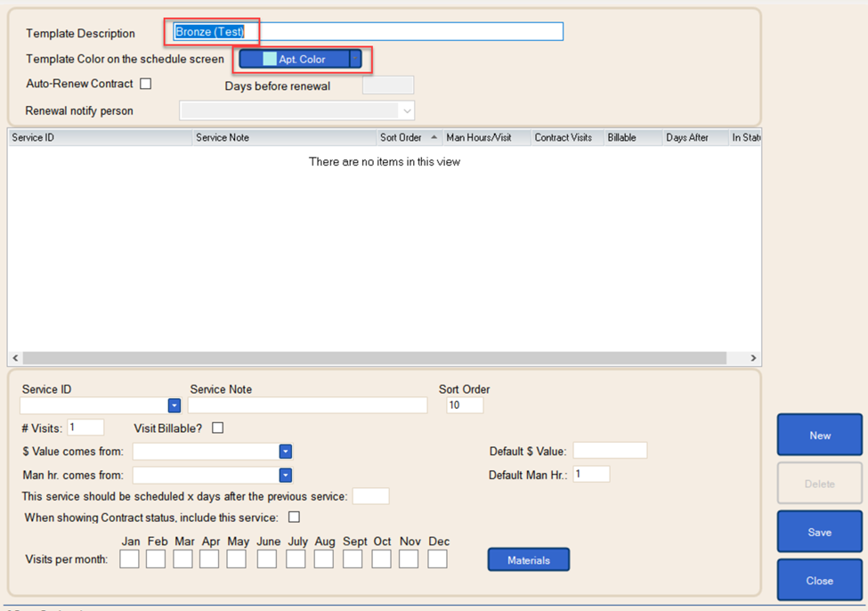Check the June visits per month box
Image resolution: width=868 pixels, height=611 pixels.
point(268,558)
